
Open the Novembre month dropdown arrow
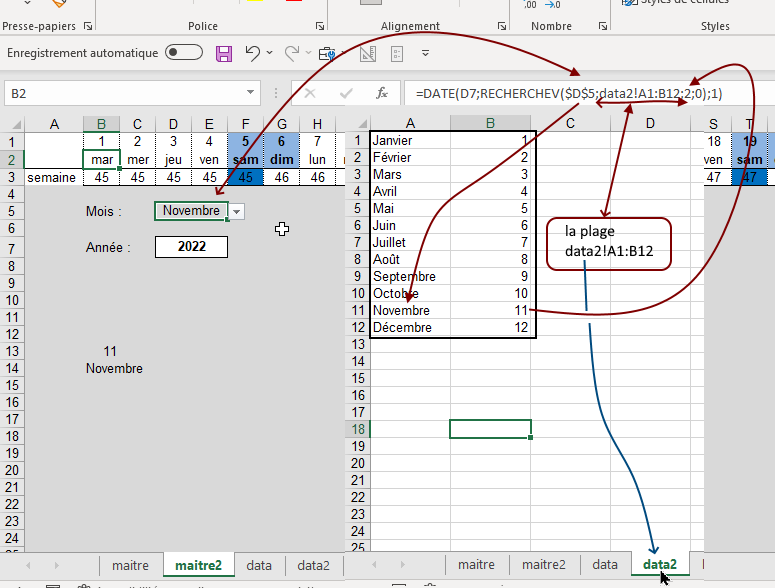pos(237,211)
